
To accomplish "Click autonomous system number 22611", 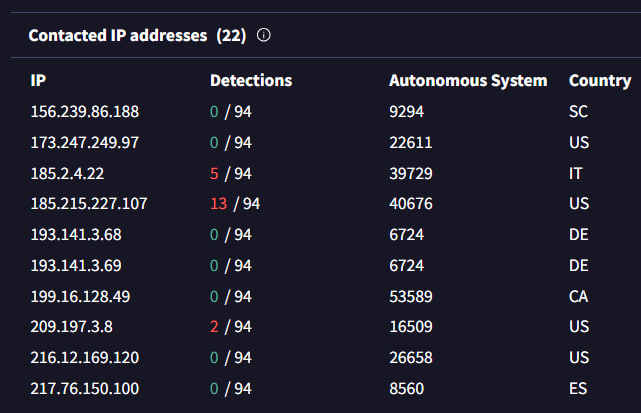I will (x=410, y=143).
